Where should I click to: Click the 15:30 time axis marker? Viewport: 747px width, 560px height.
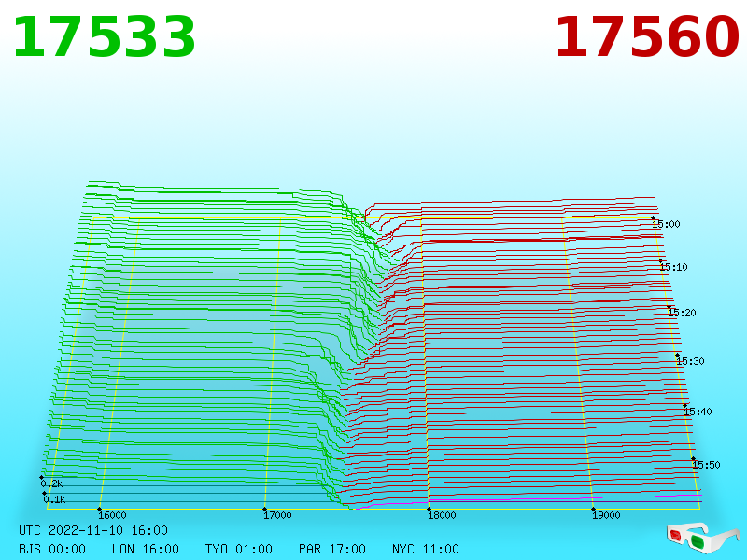[x=690, y=361]
